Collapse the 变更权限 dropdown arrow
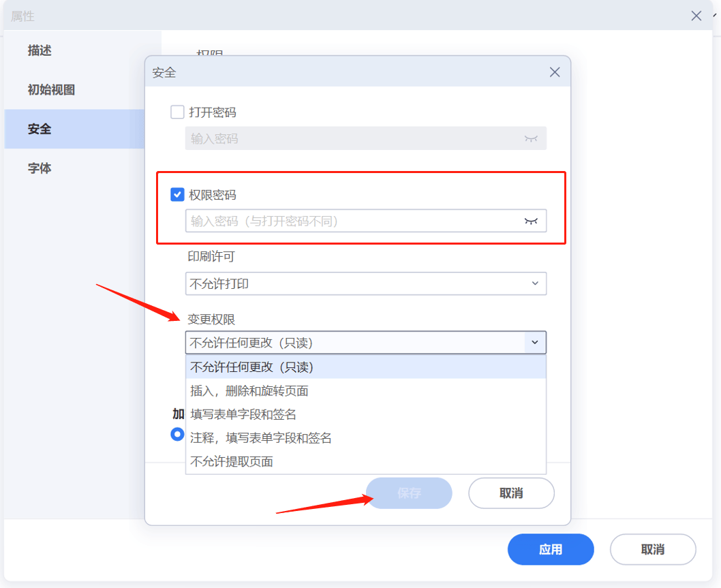The width and height of the screenshot is (721, 588). click(x=535, y=343)
